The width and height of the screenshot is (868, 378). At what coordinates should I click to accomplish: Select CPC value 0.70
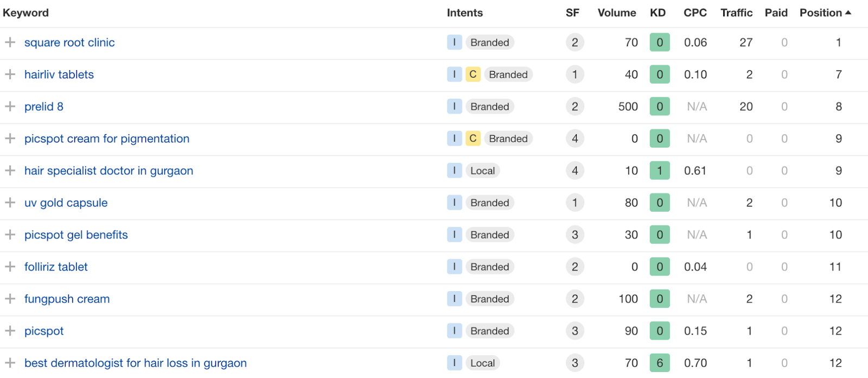(x=695, y=363)
